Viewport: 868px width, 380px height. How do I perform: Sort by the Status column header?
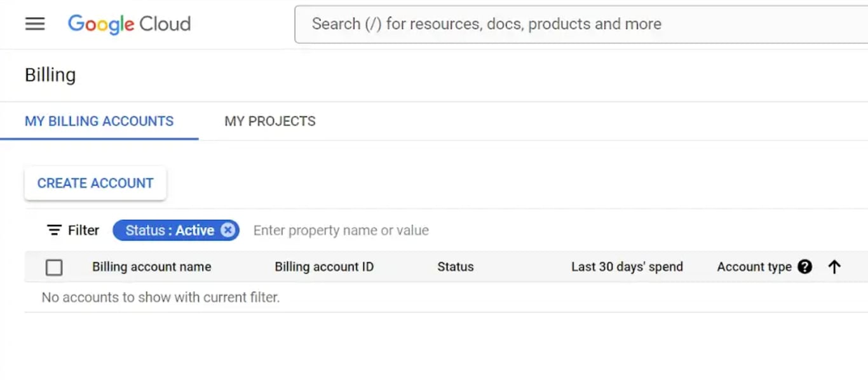pos(456,267)
